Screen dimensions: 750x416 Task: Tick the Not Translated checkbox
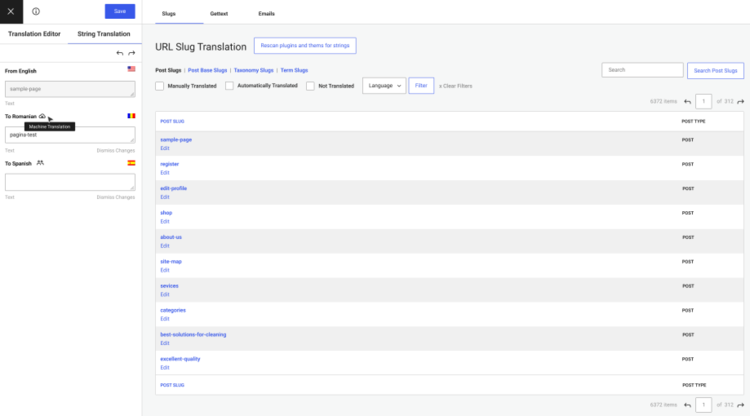(310, 86)
